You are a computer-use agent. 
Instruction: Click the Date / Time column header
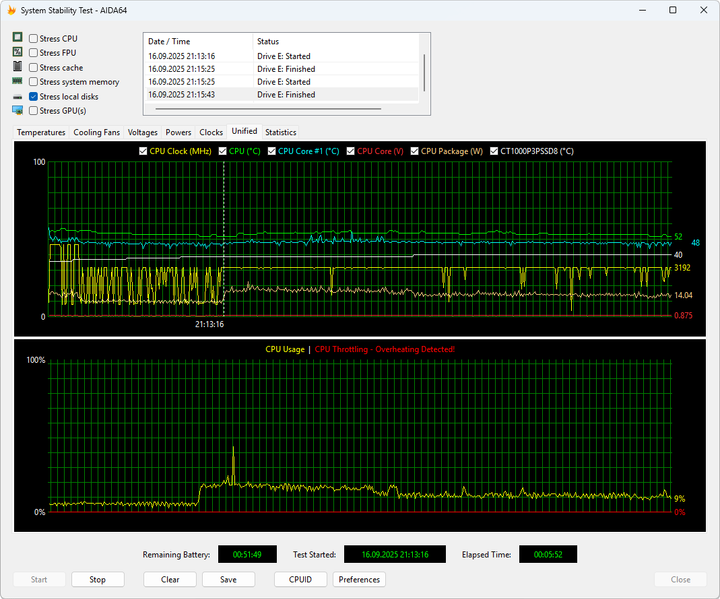pos(198,41)
